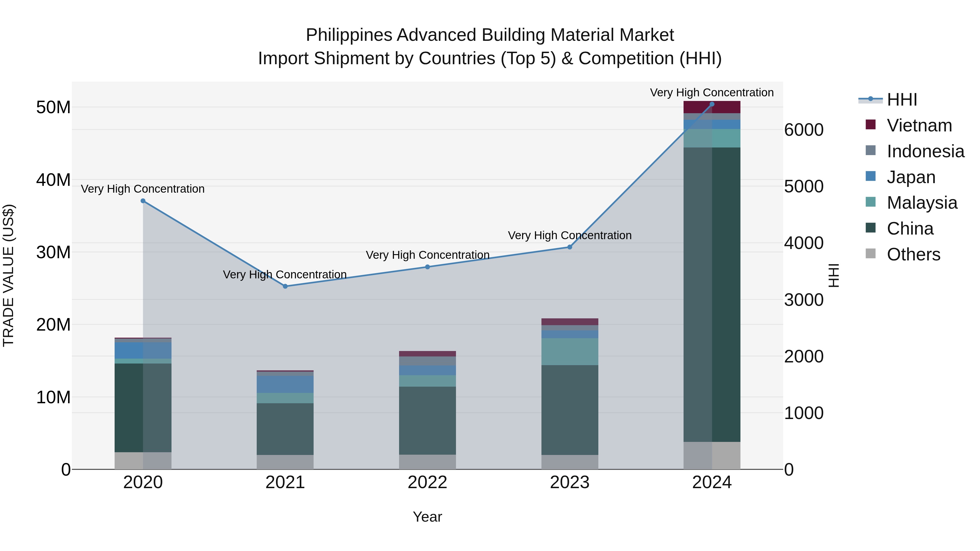Viewport: 980px width, 551px height.
Task: Click the Others segment of 2024 bar
Action: click(712, 455)
